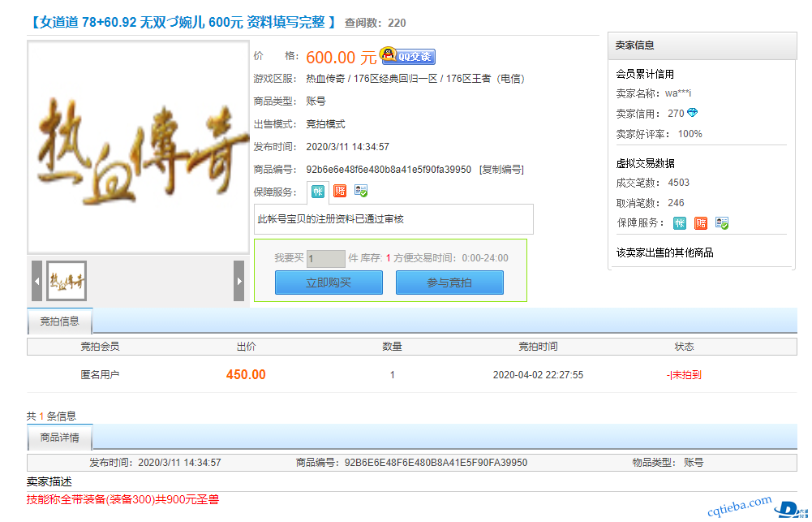Click the 立即购买 button
This screenshot has height=522, width=812.
pos(329,283)
